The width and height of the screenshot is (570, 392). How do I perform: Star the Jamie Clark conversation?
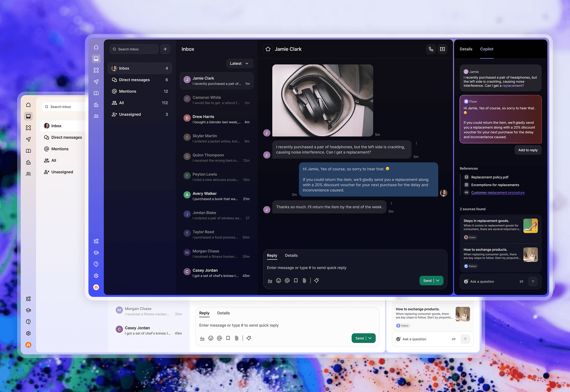click(268, 49)
